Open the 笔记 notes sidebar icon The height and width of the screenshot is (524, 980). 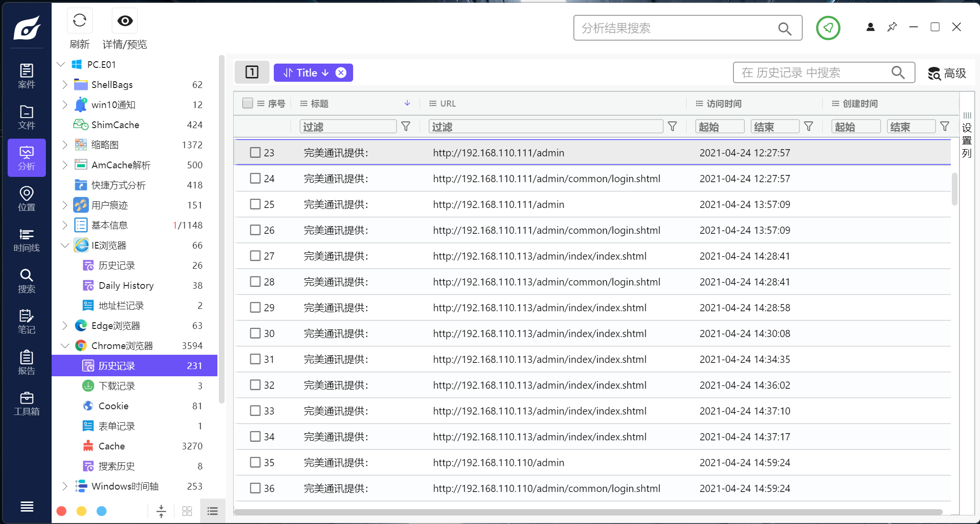26,322
